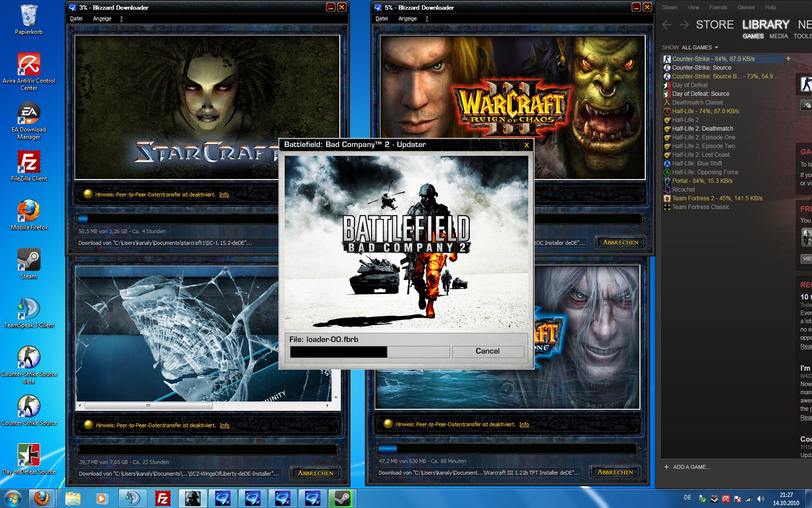This screenshot has height=508, width=812.
Task: Open Anzeige menu in Warcraft downloader
Action: (x=407, y=18)
